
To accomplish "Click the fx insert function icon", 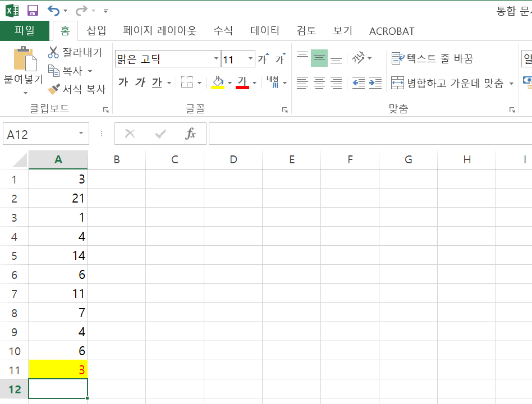I will (190, 134).
